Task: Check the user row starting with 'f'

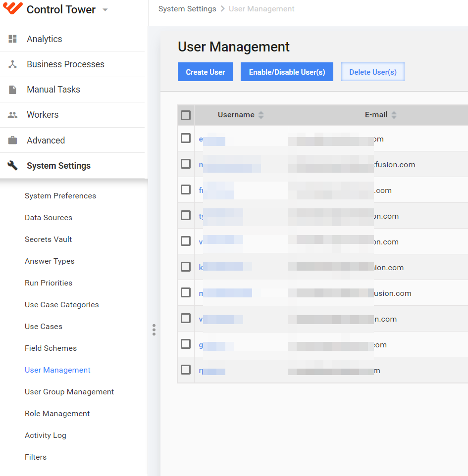Action: 186,190
